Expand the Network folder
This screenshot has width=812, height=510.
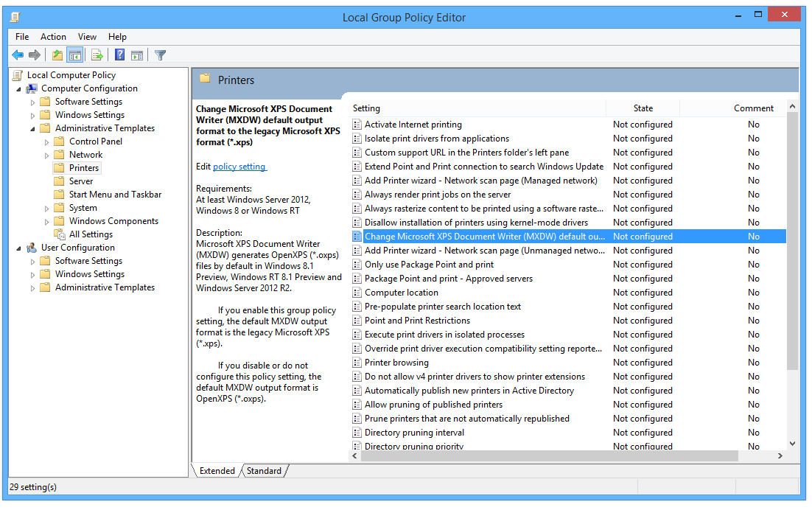[x=46, y=156]
